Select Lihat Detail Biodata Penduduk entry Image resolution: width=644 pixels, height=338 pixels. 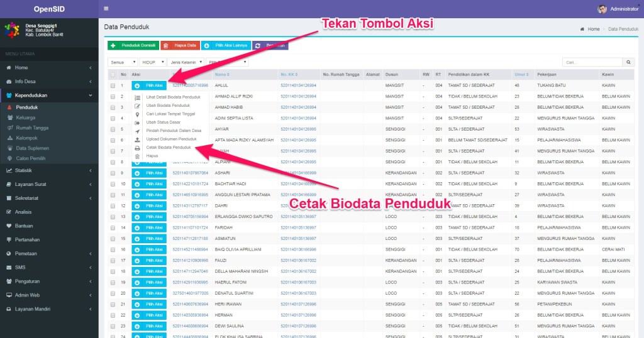tap(174, 97)
